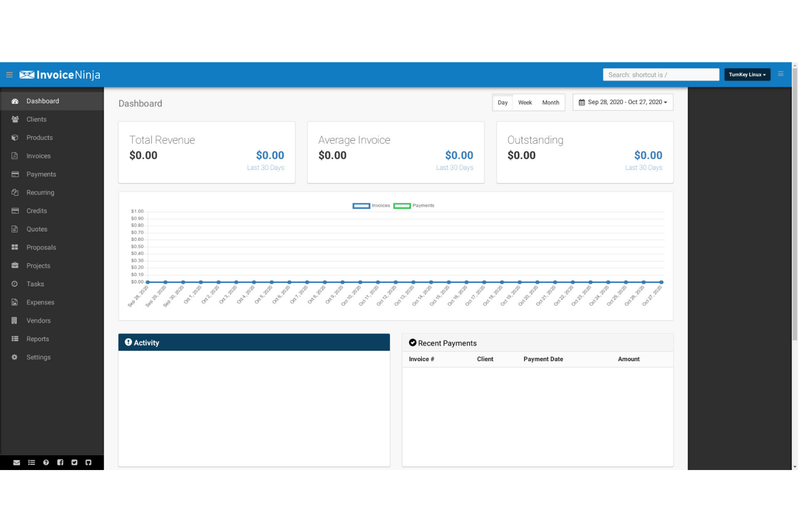798x532 pixels.
Task: Click the Quotes document icon in sidebar
Action: (x=15, y=229)
